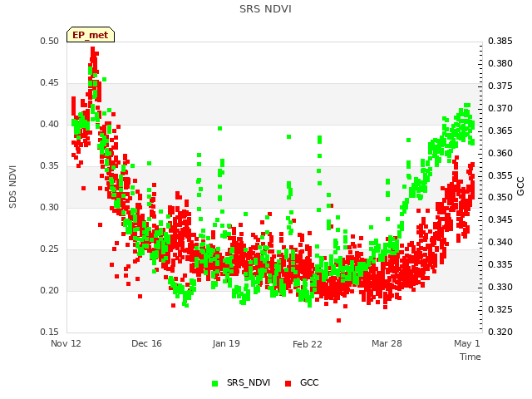Click the green SRS_NDVI legend swatch

[214, 383]
